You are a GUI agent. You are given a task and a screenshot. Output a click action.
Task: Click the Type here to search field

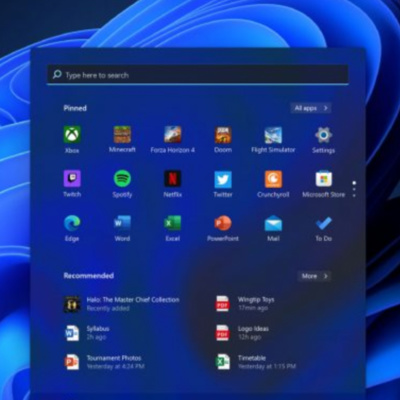(x=198, y=75)
